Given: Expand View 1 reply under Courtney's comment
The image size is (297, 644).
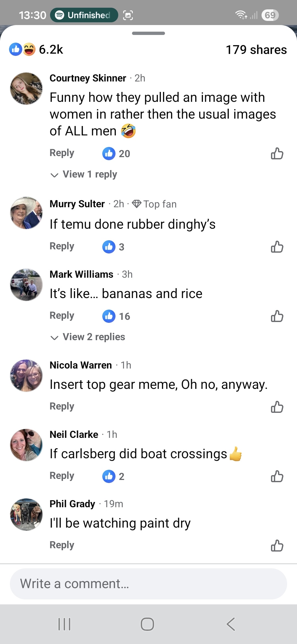Looking at the screenshot, I should (x=90, y=174).
